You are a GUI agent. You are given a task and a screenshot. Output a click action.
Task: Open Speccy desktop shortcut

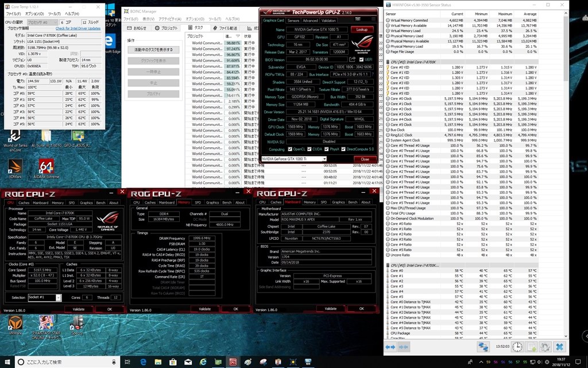tap(76, 325)
